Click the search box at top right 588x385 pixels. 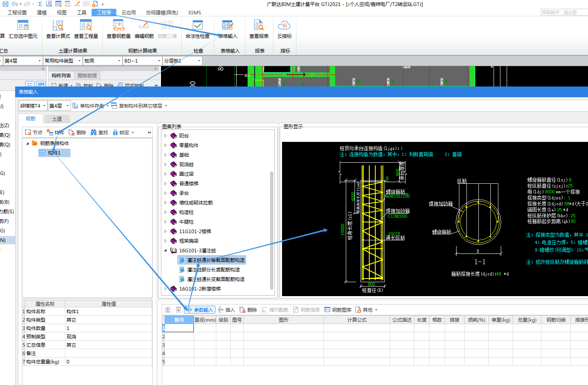pos(564,12)
